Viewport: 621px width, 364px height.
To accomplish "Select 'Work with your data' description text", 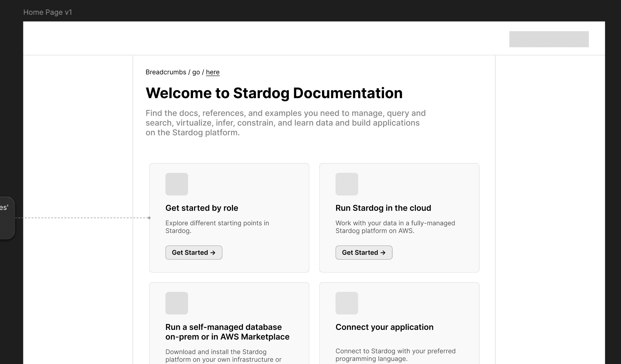I will pos(395,227).
